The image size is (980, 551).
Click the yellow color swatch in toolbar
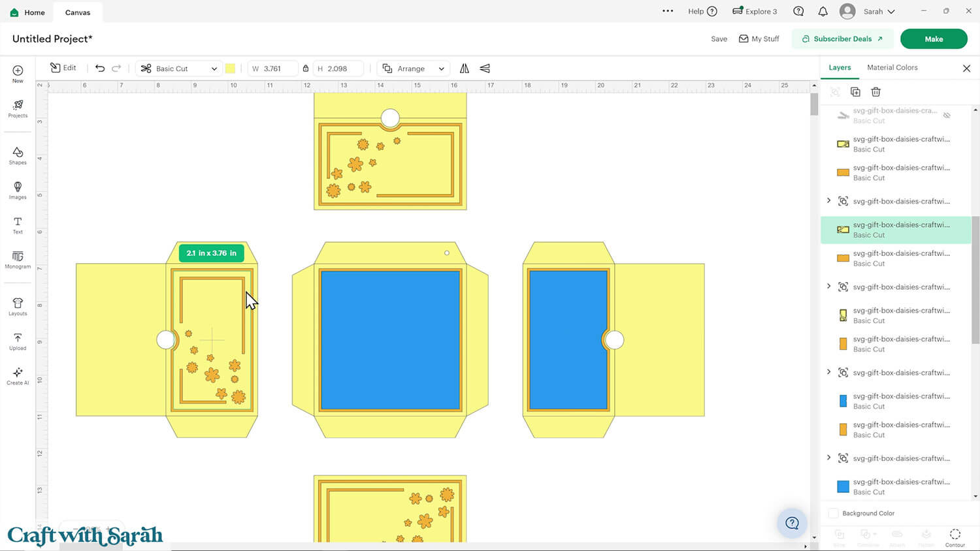click(230, 69)
